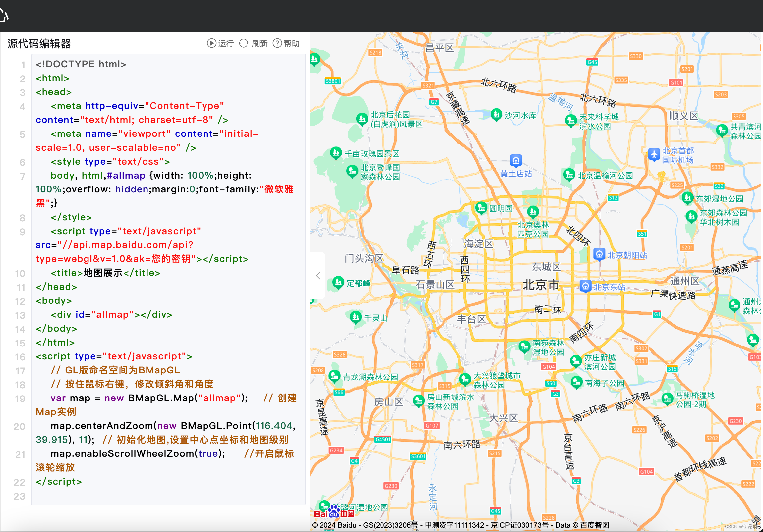Click the 马驹桥湿地公园-2期 marker icon
Image resolution: width=763 pixels, height=532 pixels.
[x=667, y=399]
